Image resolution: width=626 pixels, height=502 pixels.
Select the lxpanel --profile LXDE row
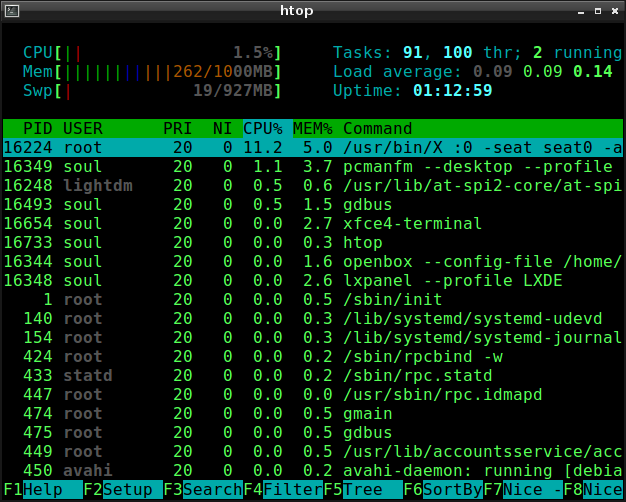[x=313, y=280]
